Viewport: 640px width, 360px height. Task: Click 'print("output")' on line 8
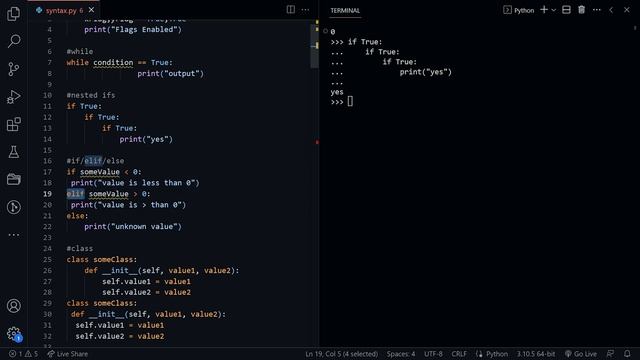[170, 73]
